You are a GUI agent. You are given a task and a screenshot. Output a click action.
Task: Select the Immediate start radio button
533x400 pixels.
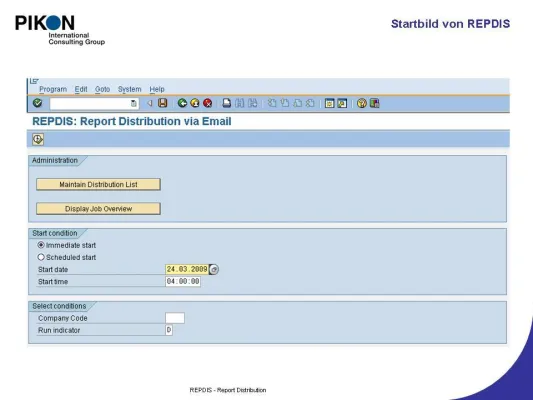coord(41,245)
